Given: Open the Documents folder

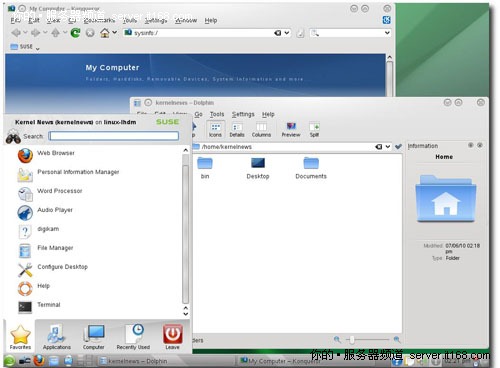Looking at the screenshot, I should pos(311,168).
